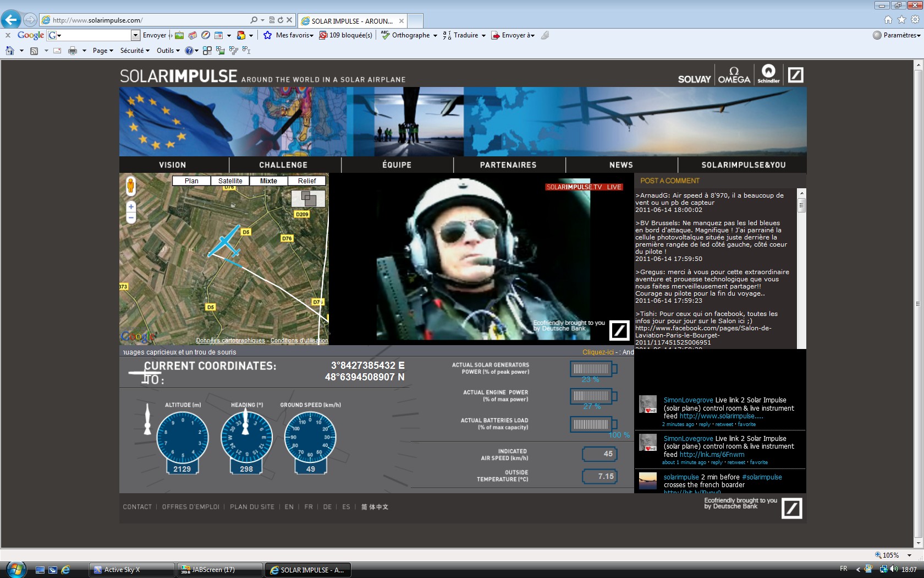Close the Google toolbar with the X
This screenshot has width=924, height=578.
click(8, 35)
